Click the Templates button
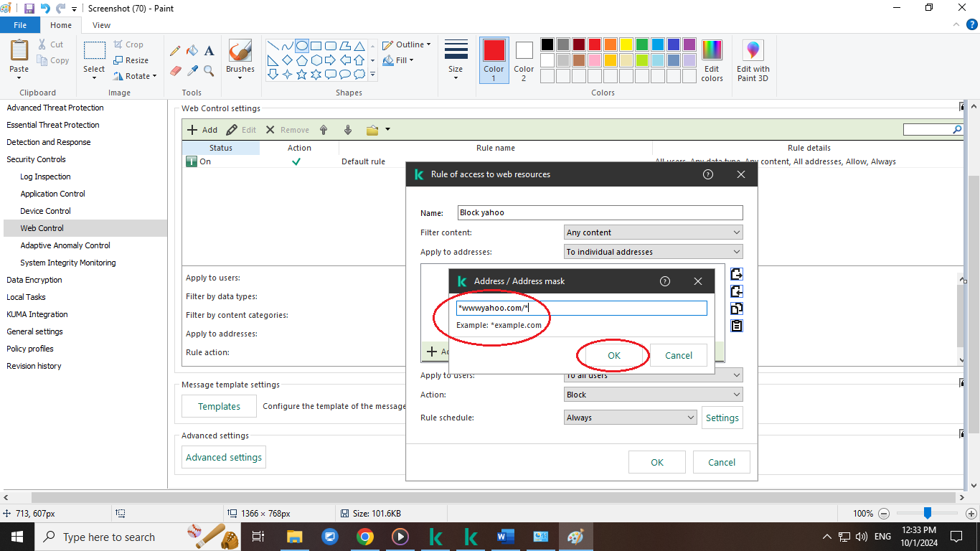The image size is (980, 551). tap(219, 406)
